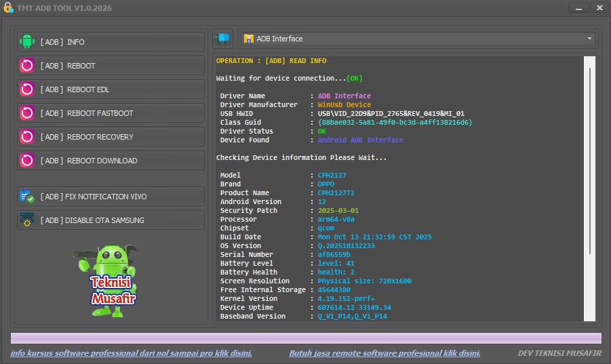The width and height of the screenshot is (611, 364).
Task: Expand the device list using the dropdown arrow
Action: (x=590, y=39)
